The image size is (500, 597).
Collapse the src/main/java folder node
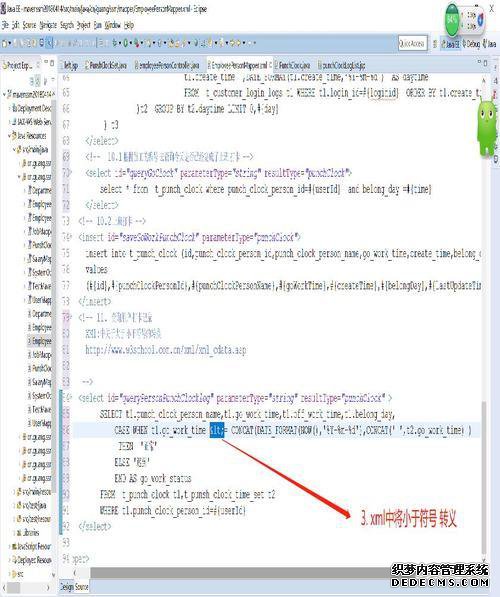[14, 150]
